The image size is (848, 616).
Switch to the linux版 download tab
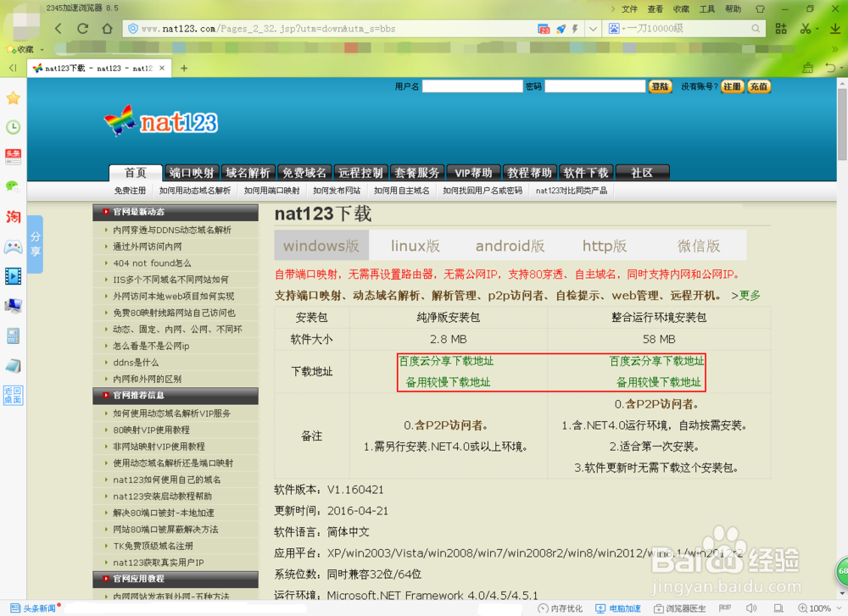tap(416, 246)
